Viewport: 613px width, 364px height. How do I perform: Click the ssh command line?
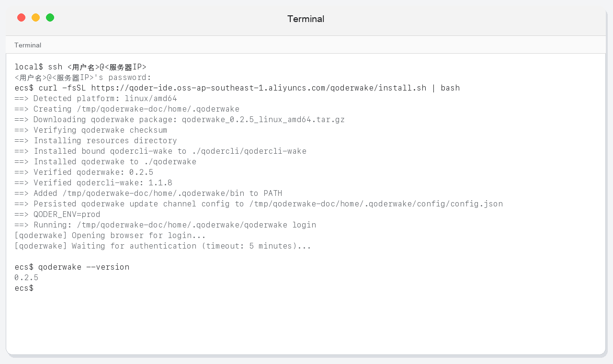(x=80, y=67)
